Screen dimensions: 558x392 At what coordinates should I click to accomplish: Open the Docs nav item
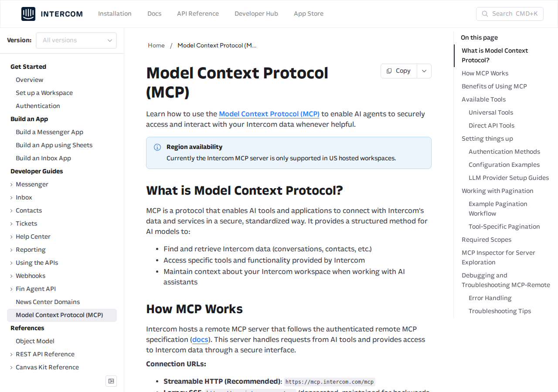154,14
